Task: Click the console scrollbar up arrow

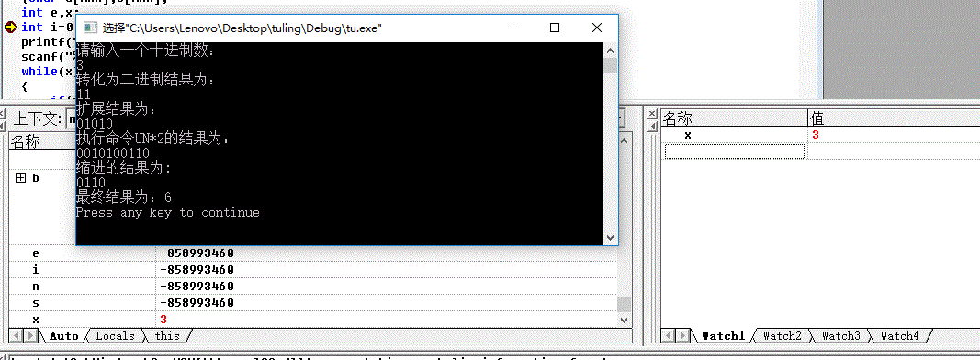Action: [x=611, y=50]
